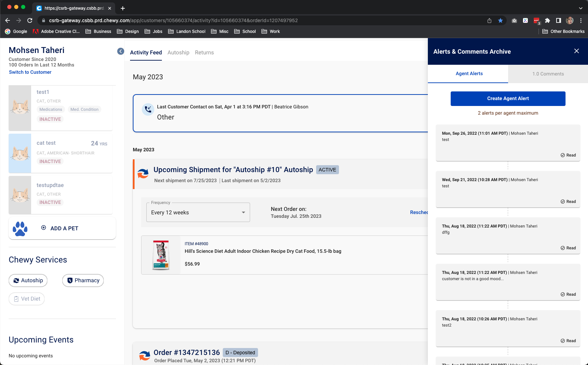Click the ITEM #48900 link
This screenshot has height=365, width=588.
pyautogui.click(x=196, y=244)
